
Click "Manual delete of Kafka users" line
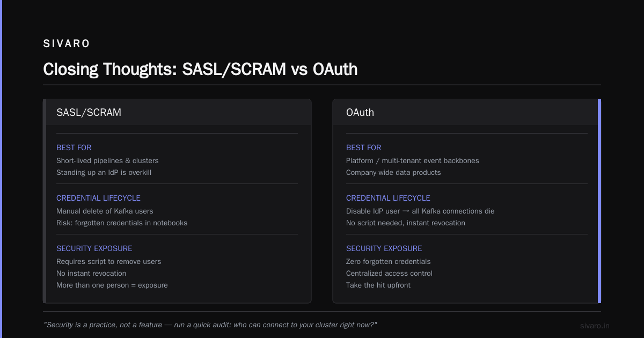coord(105,211)
